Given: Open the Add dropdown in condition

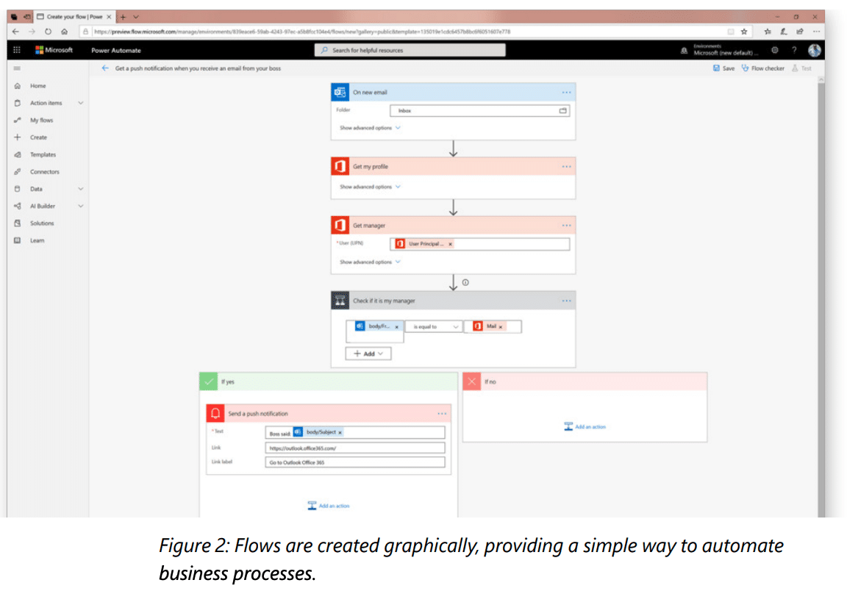Looking at the screenshot, I should coord(368,354).
